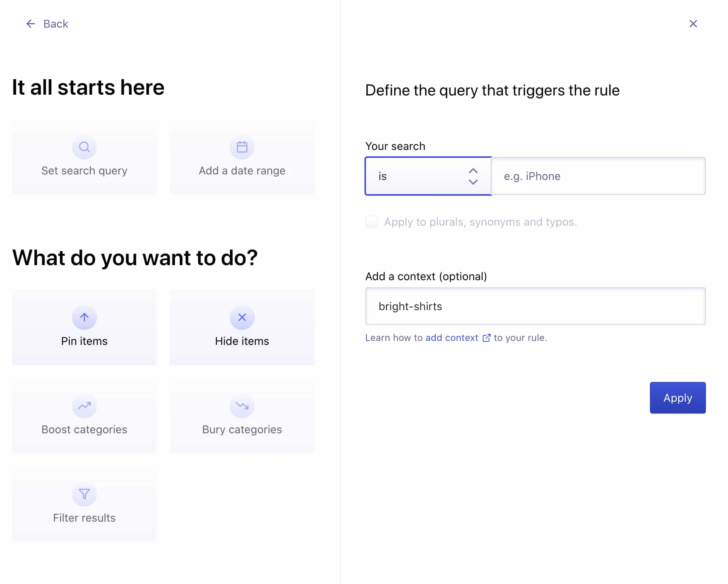
Task: Enable Apply to plurals, synonyms and typos
Action: coord(371,222)
